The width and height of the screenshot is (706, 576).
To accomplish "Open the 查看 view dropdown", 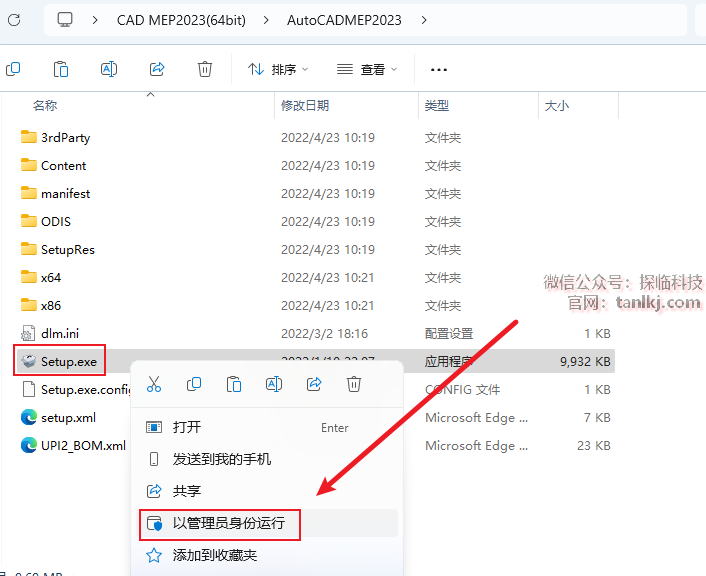I will [x=367, y=69].
